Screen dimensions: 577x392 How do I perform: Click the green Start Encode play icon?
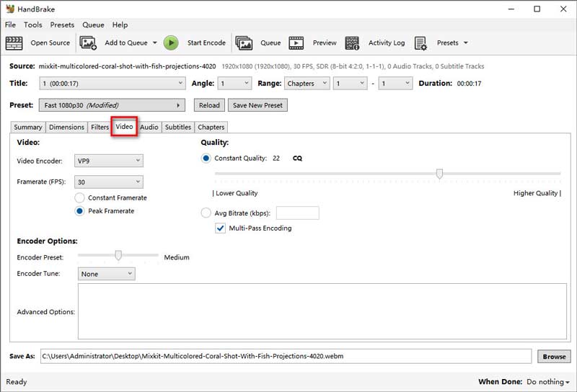coord(171,43)
